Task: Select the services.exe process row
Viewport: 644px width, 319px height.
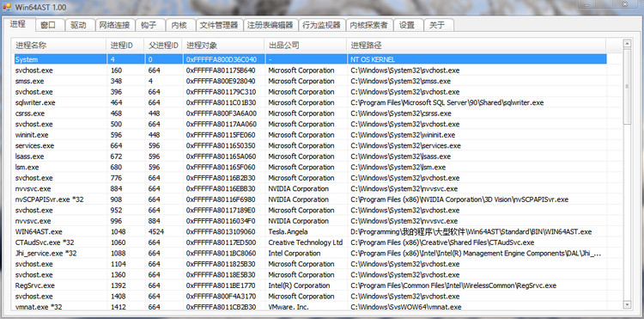Action: 310,145
